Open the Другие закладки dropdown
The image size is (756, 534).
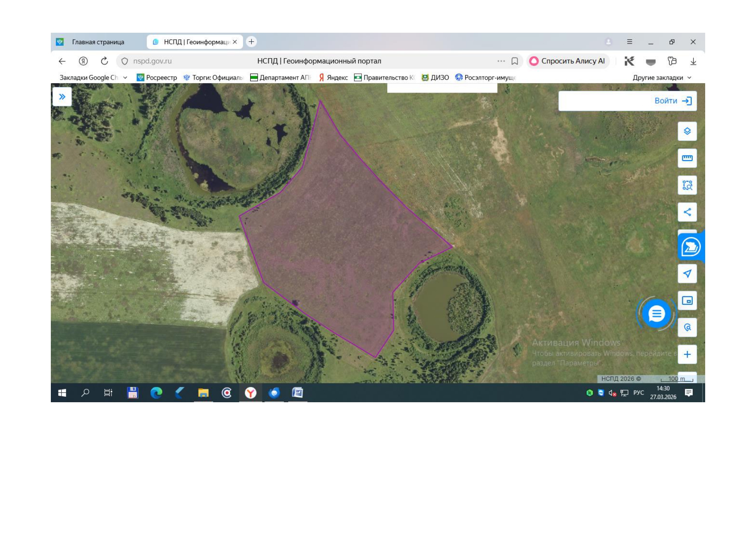click(662, 78)
